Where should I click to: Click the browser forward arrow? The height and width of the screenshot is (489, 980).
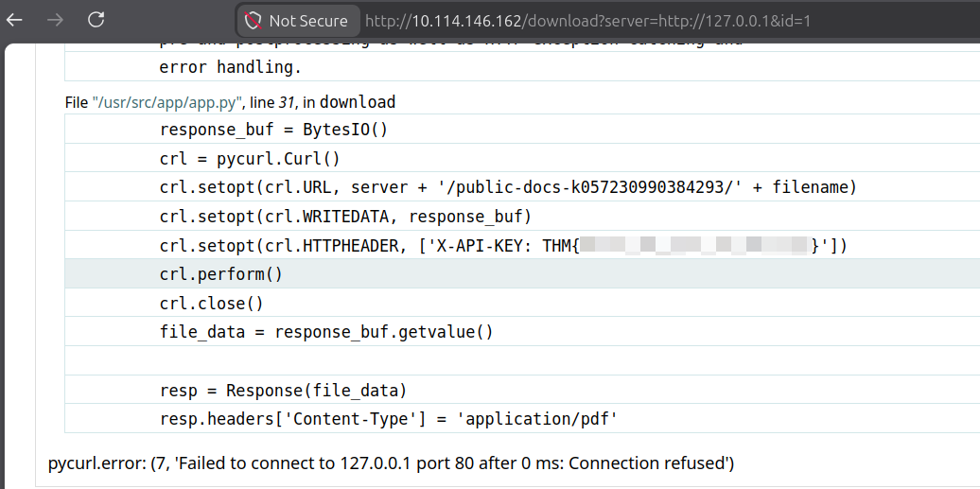tap(55, 20)
